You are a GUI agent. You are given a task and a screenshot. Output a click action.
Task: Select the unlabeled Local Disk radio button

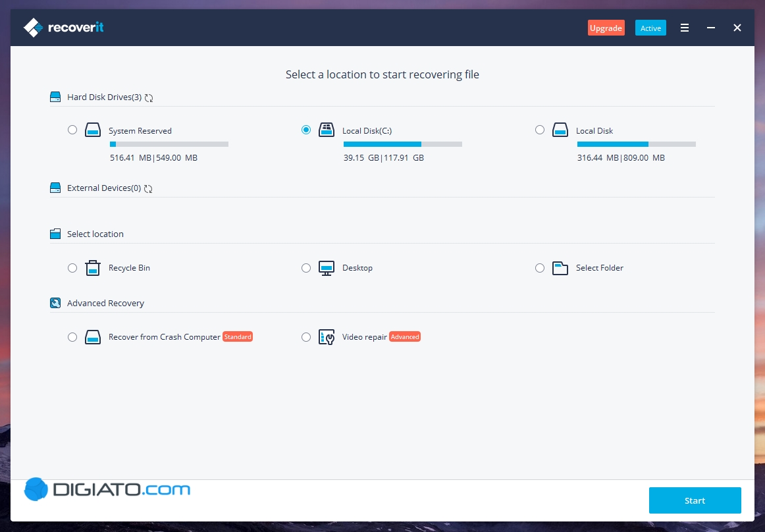tap(540, 130)
